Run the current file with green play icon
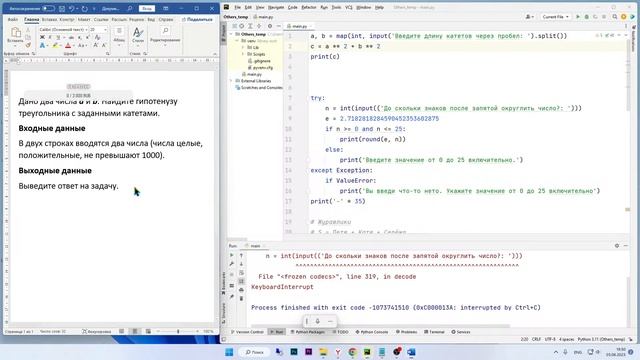The width and height of the screenshot is (640, 360). pyautogui.click(x=578, y=17)
